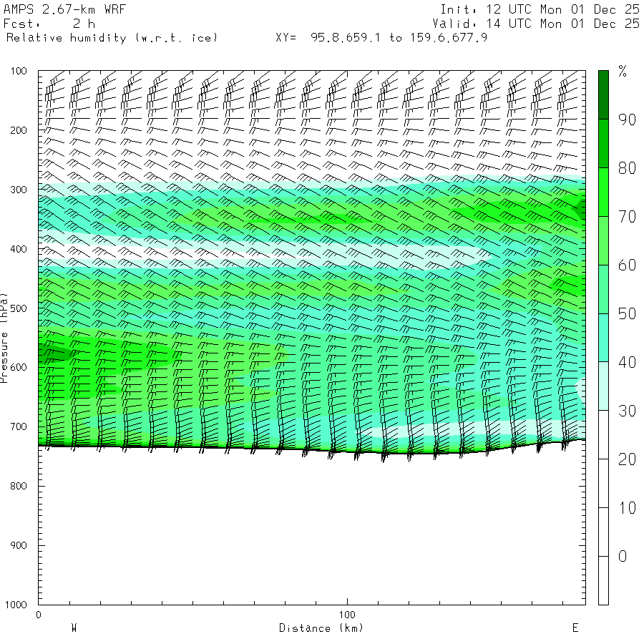644x644 pixels.
Task: Click the 30–40% pale cyan colorbar swatch
Action: (x=603, y=386)
